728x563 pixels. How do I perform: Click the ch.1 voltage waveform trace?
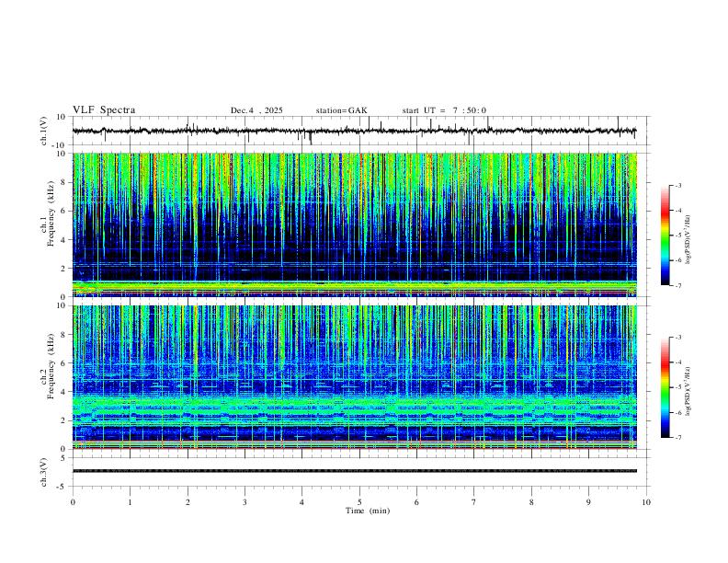coord(354,131)
